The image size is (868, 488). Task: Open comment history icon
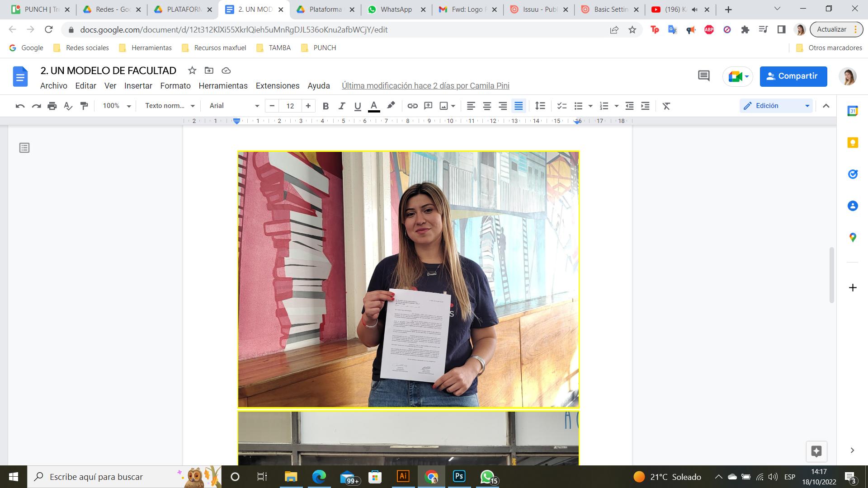(703, 76)
